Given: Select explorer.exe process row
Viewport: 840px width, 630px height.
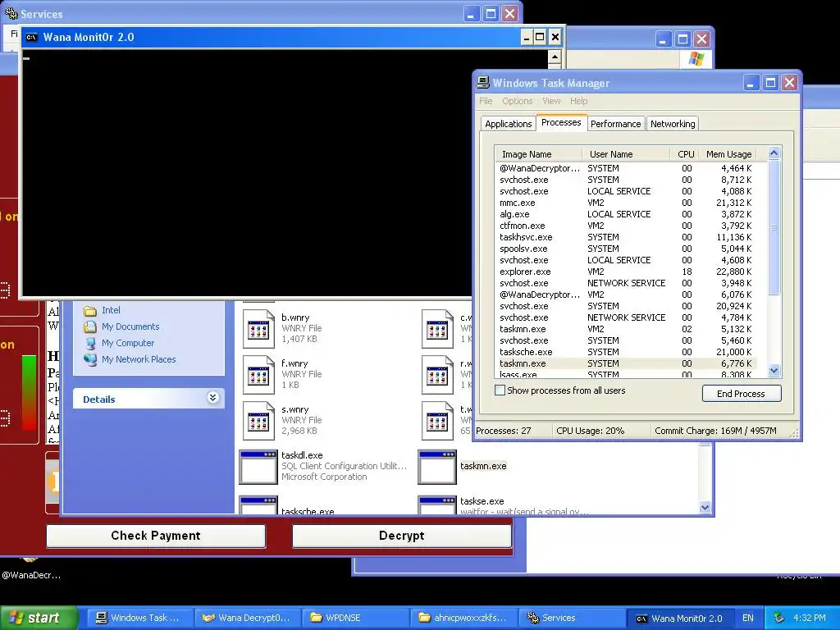Looking at the screenshot, I should point(626,272).
